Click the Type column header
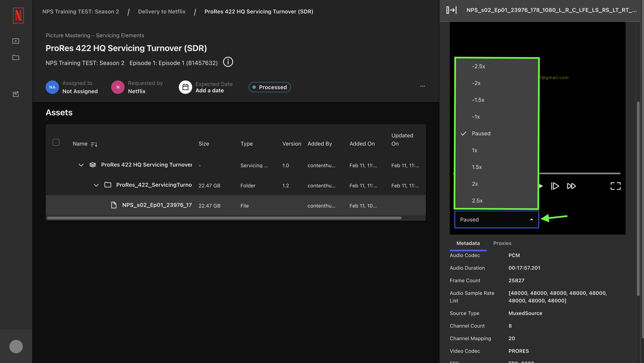644x363 pixels. click(247, 144)
